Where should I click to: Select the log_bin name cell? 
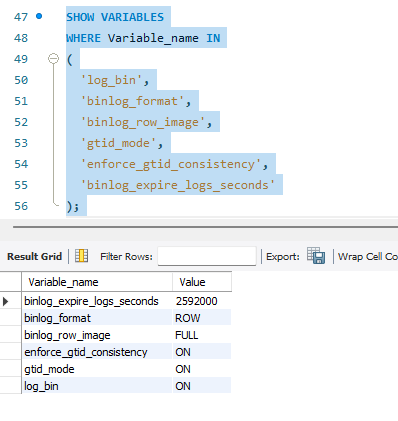(x=97, y=386)
